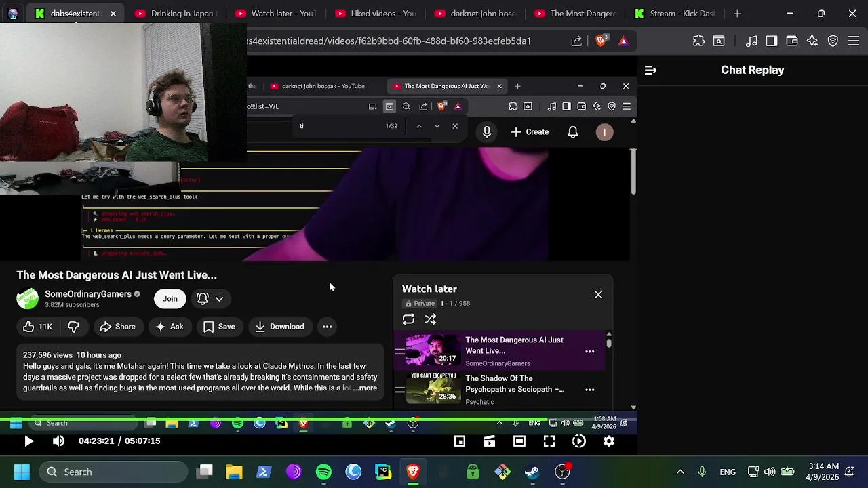Image resolution: width=868 pixels, height=488 pixels.
Task: Close the dabs4existent tab
Action: click(x=113, y=13)
